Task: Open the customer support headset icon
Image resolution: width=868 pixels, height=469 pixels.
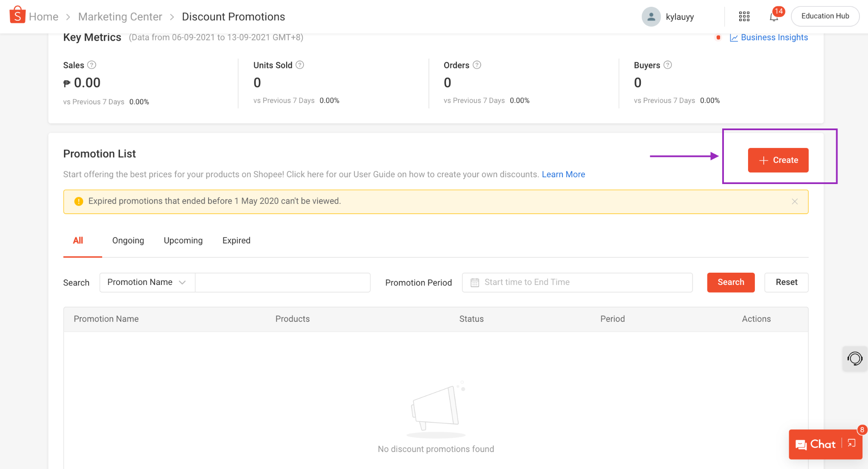Action: click(855, 359)
